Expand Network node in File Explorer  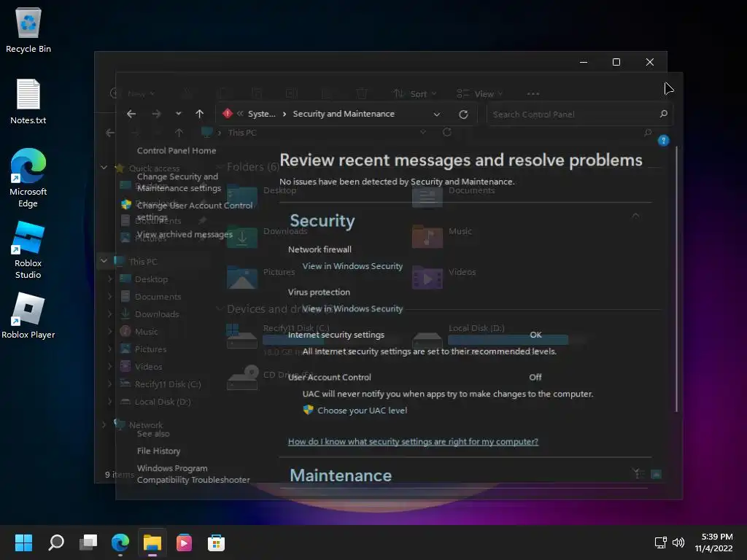(x=104, y=424)
